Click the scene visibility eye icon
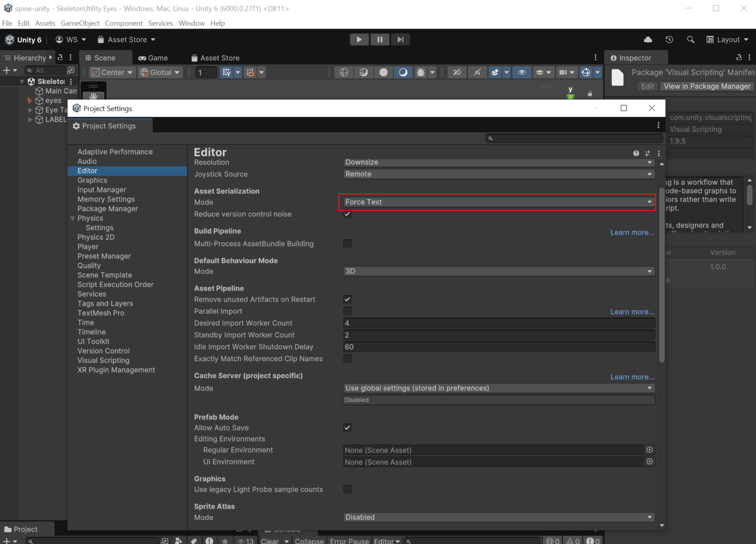 tap(522, 72)
